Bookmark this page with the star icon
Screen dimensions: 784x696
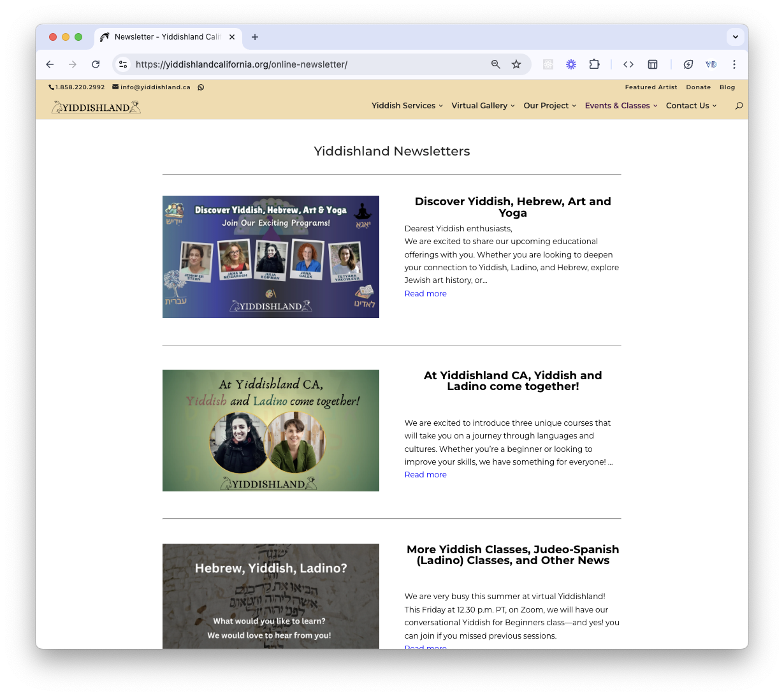click(x=516, y=64)
